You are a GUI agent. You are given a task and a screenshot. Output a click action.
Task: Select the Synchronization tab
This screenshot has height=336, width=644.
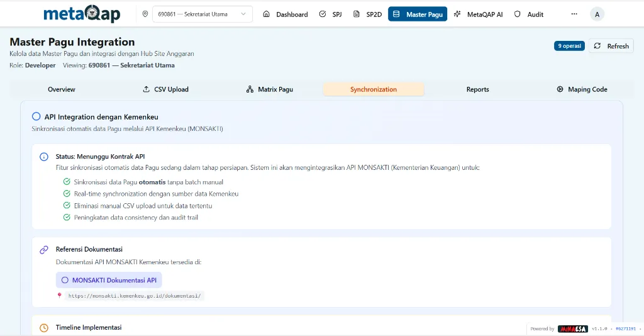[374, 89]
